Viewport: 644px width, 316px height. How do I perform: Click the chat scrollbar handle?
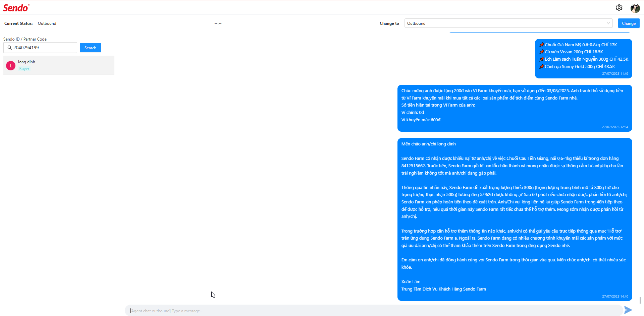[640, 300]
